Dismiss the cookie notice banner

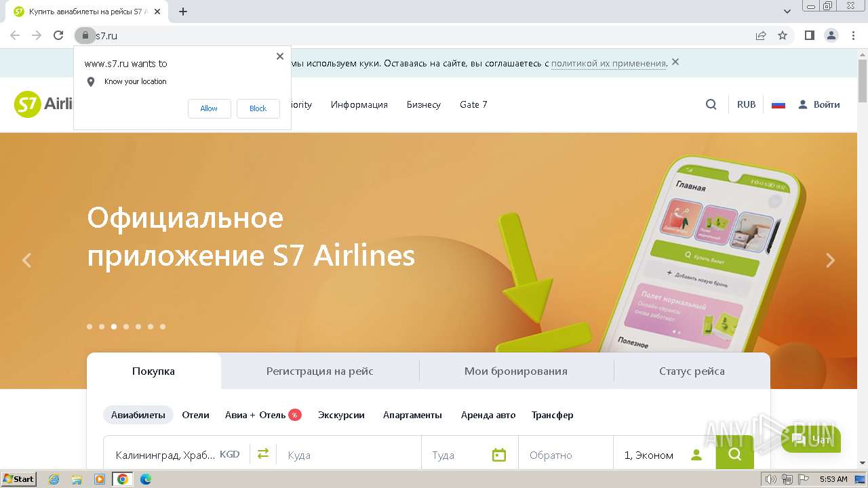tap(675, 62)
